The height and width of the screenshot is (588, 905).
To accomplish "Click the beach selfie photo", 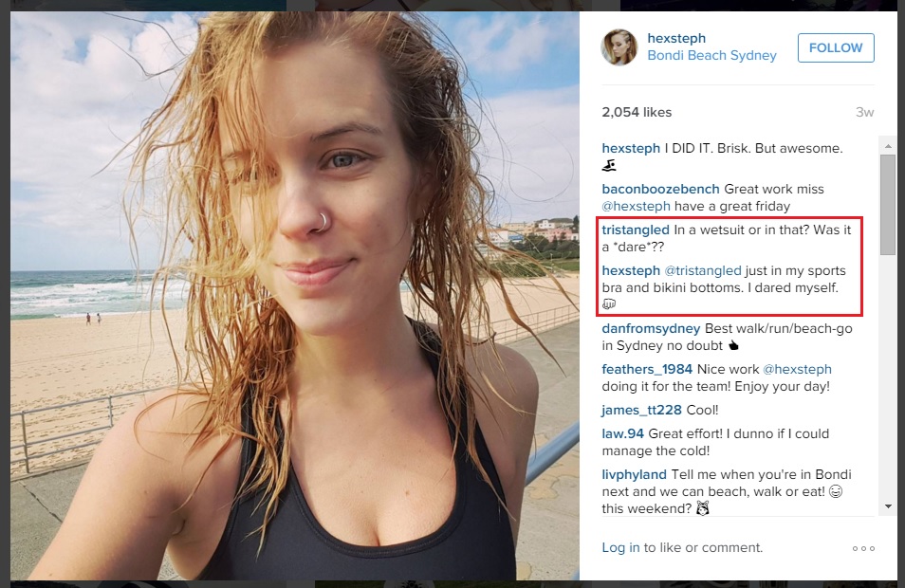I will coord(295,296).
